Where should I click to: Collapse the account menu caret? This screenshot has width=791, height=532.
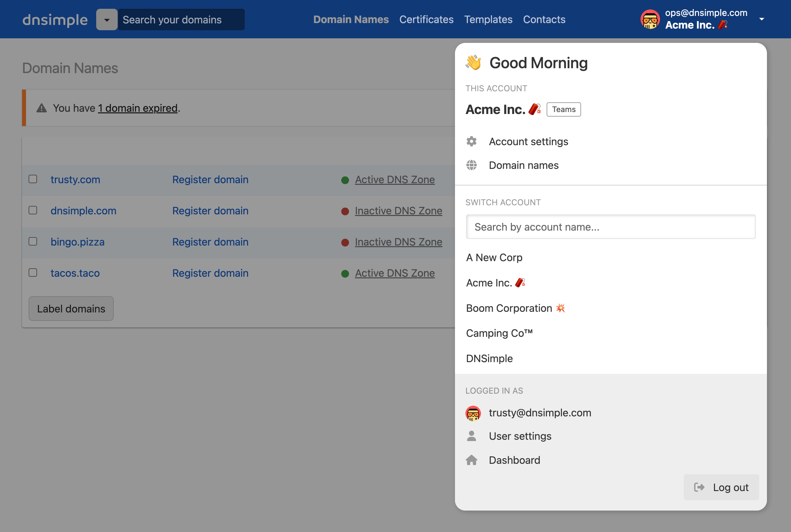coord(761,19)
